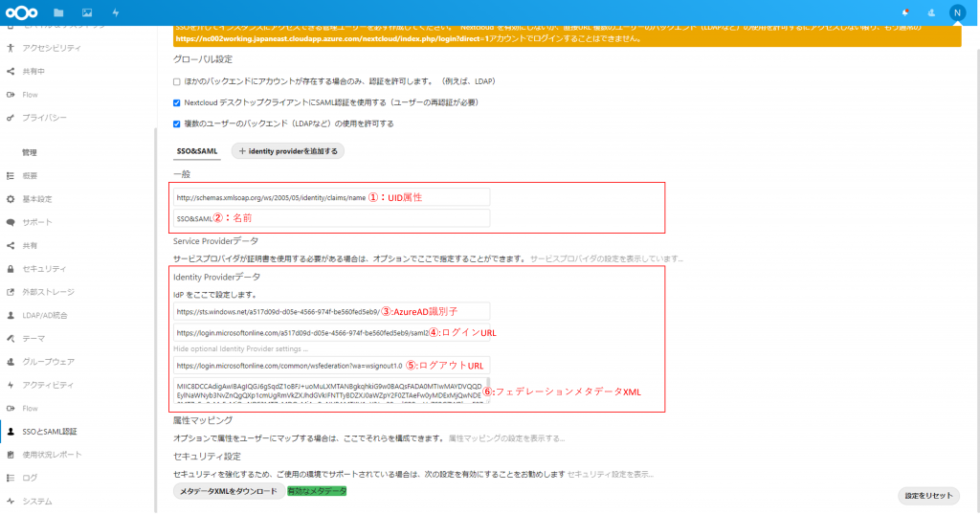Open the Photos app icon
The height and width of the screenshot is (515, 980).
pos(87,12)
